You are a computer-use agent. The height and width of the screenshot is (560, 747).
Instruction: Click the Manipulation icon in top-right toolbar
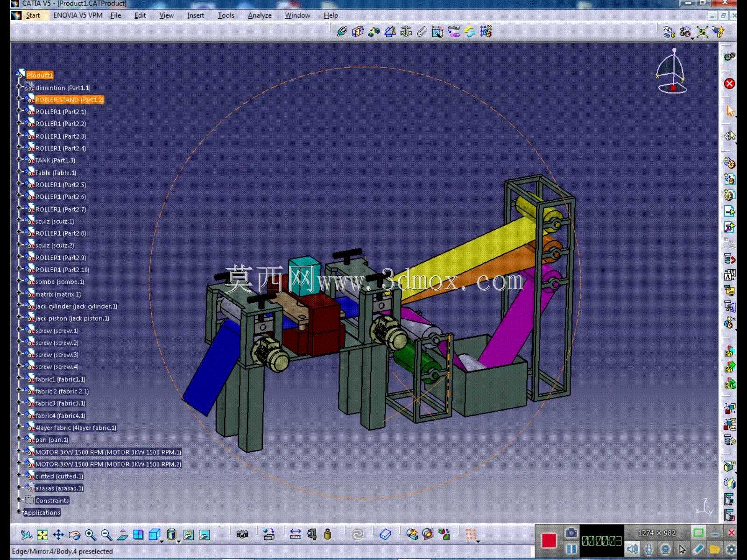[669, 32]
